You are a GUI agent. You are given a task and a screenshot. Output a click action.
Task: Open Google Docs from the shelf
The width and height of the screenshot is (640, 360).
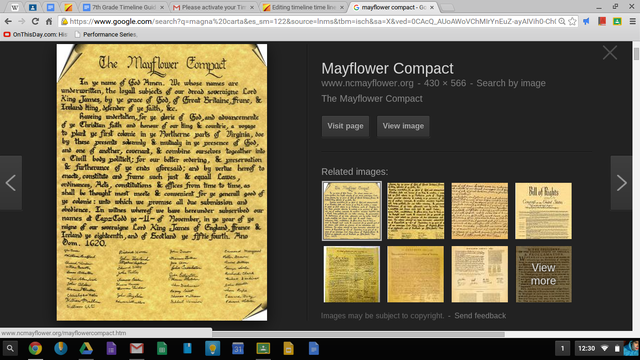click(x=313, y=349)
